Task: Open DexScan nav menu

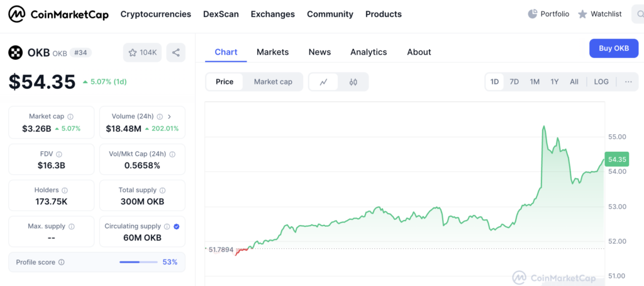Action: coord(221,14)
